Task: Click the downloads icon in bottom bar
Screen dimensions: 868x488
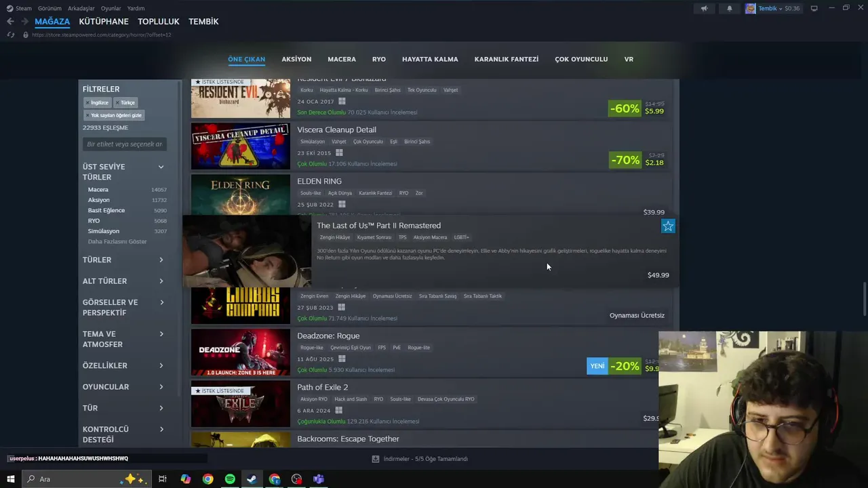Action: pos(376,459)
